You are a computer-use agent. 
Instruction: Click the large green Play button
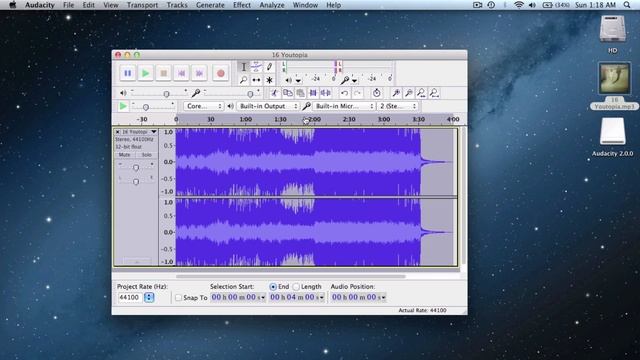point(145,73)
